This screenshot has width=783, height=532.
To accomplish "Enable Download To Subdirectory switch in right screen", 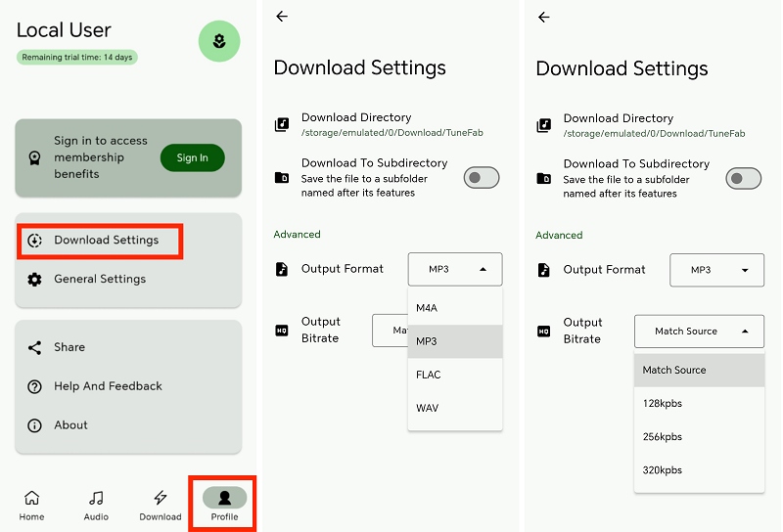I will coord(744,178).
